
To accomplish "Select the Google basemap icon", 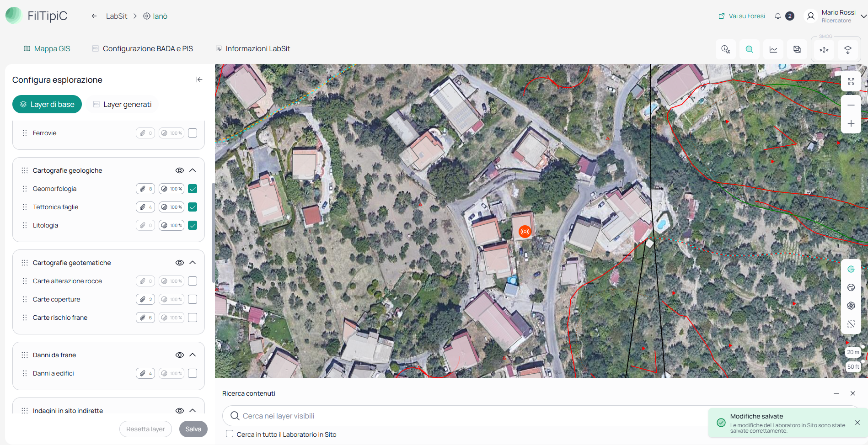I will [x=851, y=269].
